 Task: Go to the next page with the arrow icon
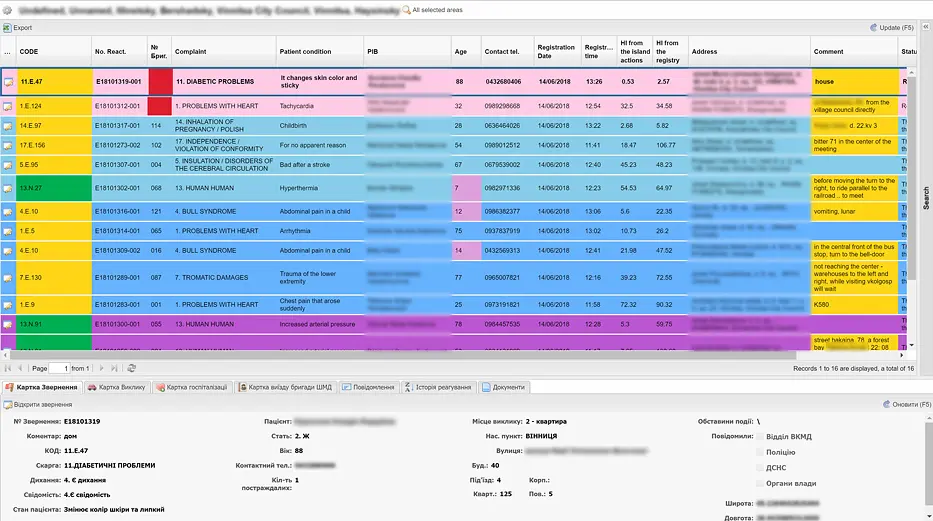coord(101,368)
